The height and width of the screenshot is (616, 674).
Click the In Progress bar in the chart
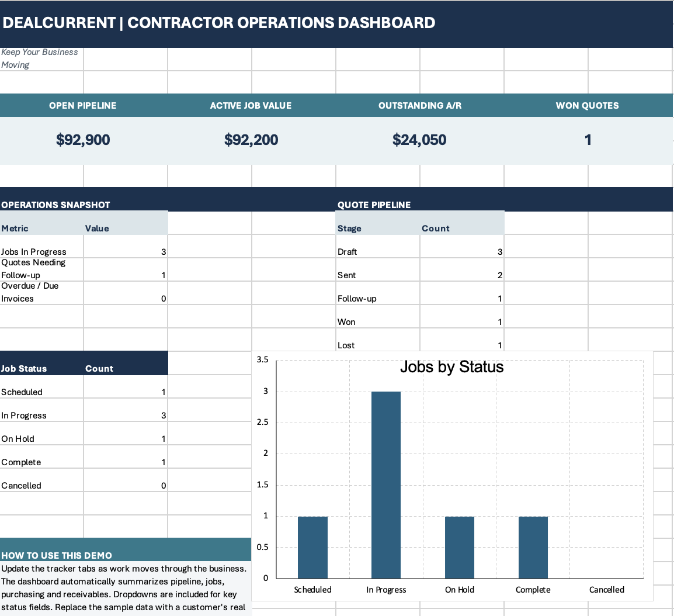386,485
